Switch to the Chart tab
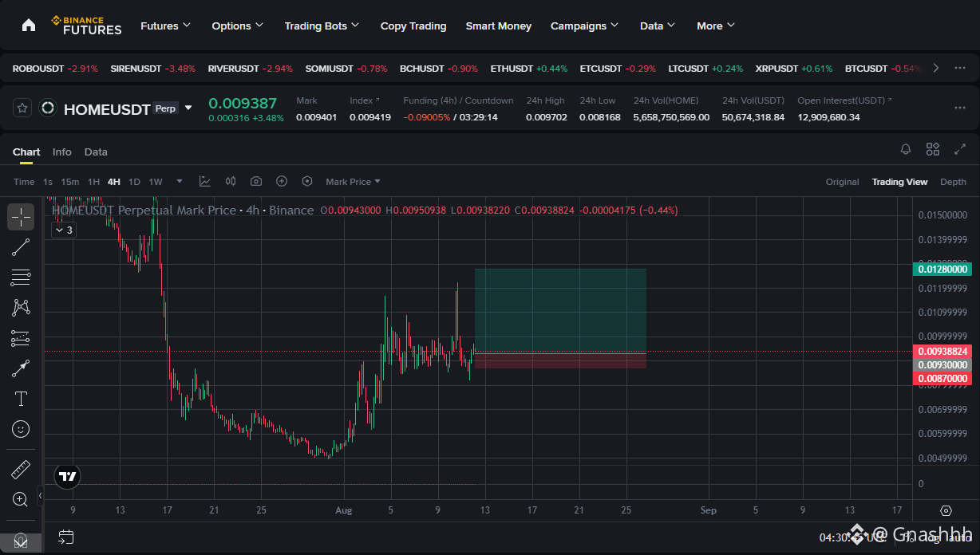The width and height of the screenshot is (980, 555). pyautogui.click(x=26, y=152)
